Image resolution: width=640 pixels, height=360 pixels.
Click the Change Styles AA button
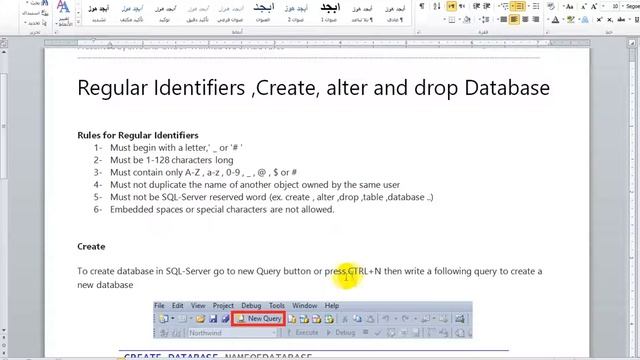63,12
